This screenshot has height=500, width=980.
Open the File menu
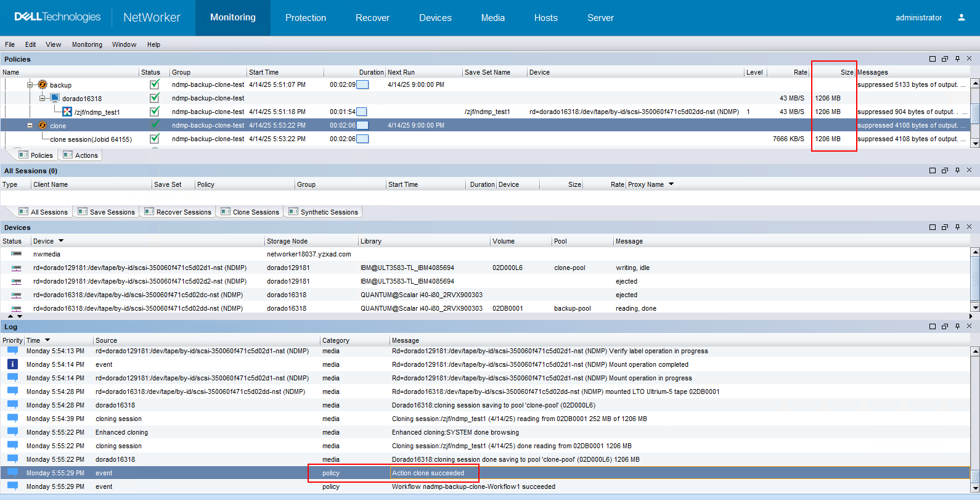10,44
